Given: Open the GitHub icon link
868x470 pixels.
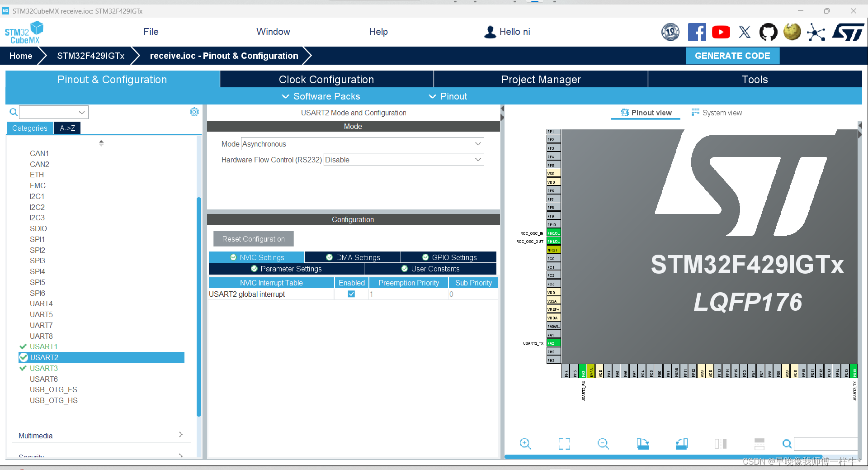Looking at the screenshot, I should tap(768, 32).
